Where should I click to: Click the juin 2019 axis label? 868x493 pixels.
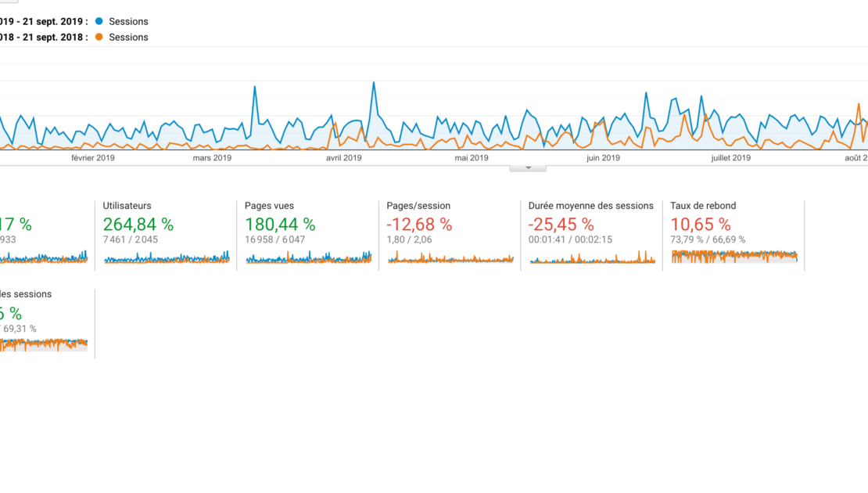point(603,158)
